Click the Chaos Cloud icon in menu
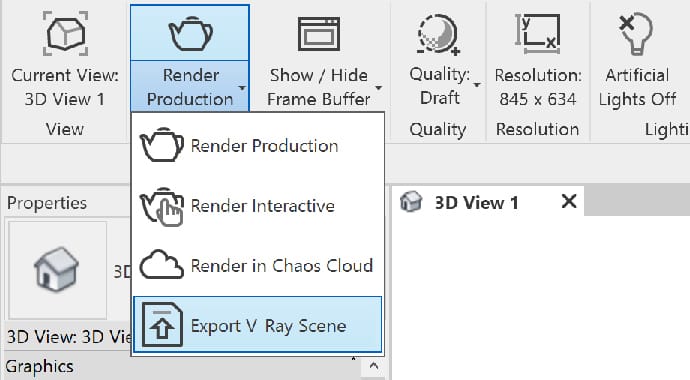The image size is (690, 380). (161, 265)
